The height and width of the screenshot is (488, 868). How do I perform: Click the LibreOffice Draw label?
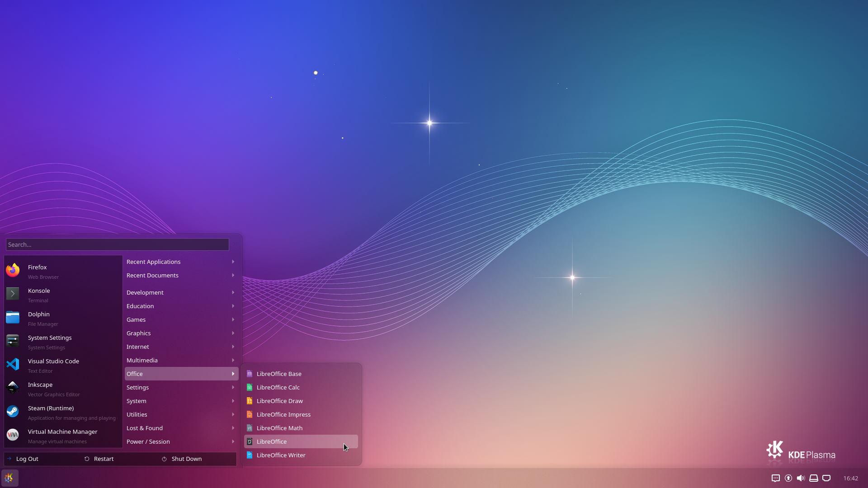point(280,401)
